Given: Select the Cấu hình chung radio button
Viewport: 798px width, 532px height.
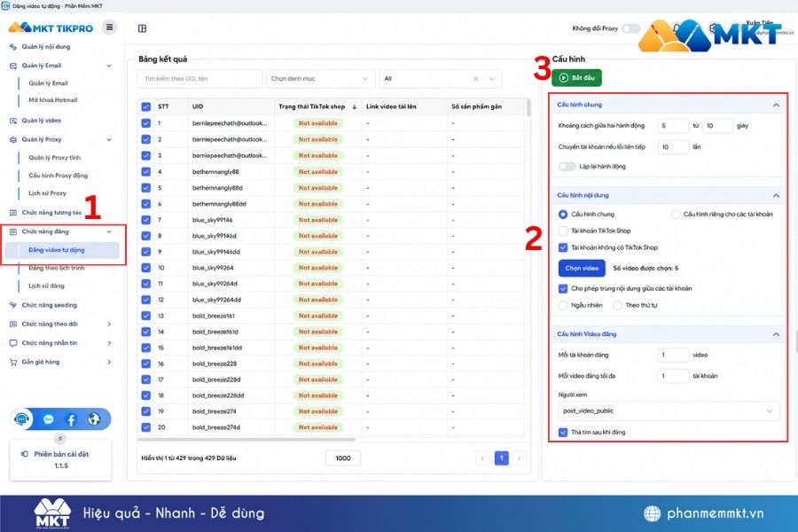Looking at the screenshot, I should [x=563, y=215].
